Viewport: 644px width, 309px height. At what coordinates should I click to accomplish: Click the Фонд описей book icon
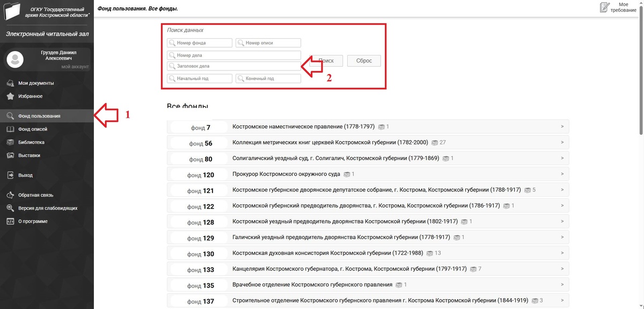tap(10, 130)
